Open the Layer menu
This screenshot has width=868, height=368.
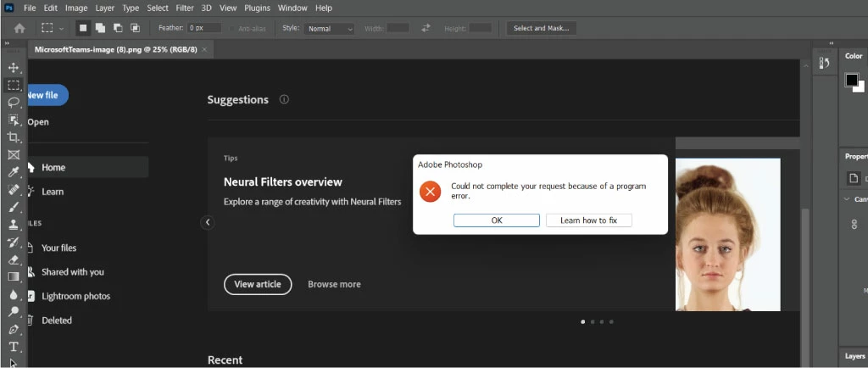(x=104, y=8)
